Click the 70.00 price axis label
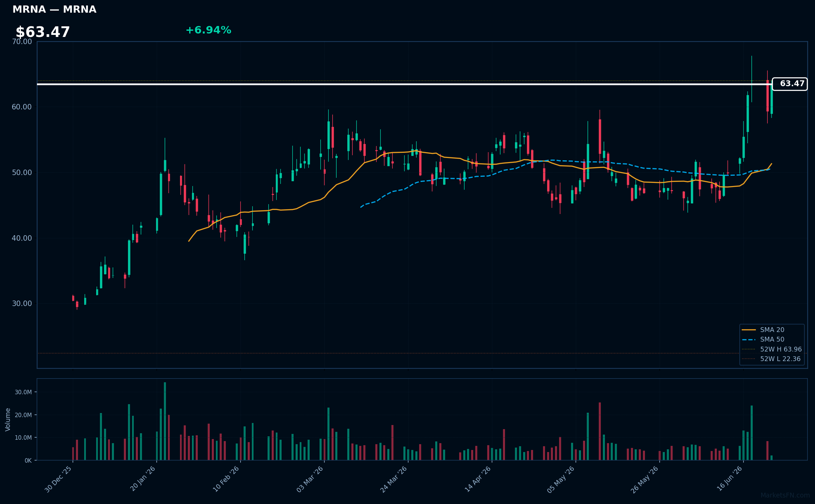Image resolution: width=815 pixels, height=504 pixels. click(x=22, y=42)
